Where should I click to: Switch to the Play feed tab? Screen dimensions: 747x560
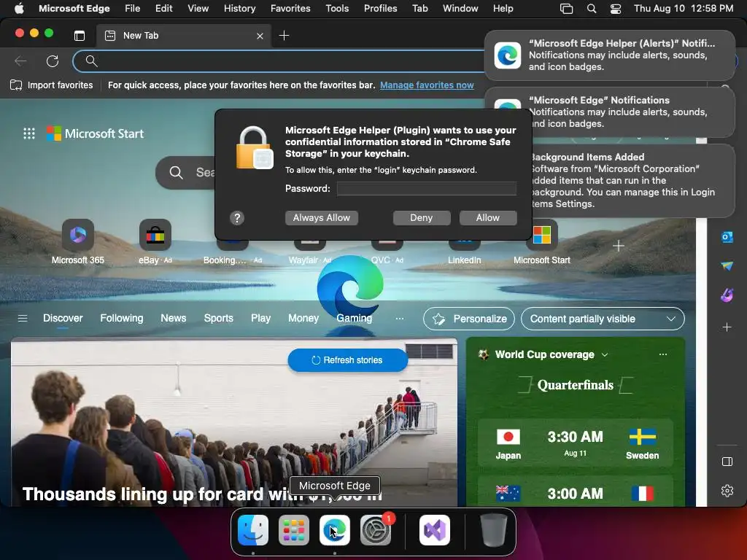260,318
